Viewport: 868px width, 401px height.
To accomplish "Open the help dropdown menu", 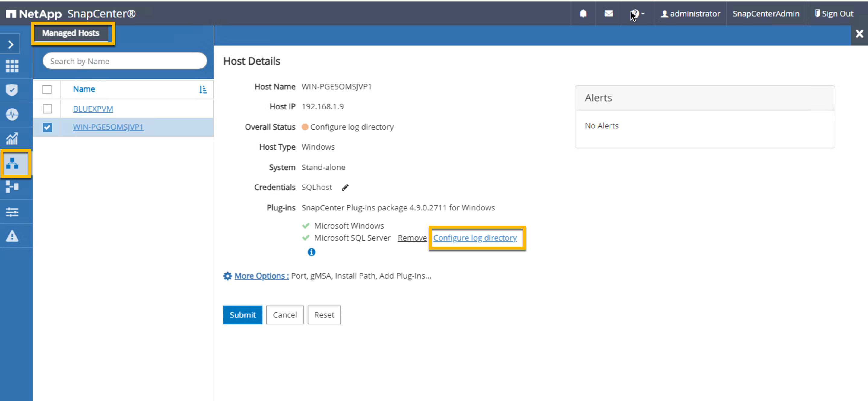I will pos(637,14).
